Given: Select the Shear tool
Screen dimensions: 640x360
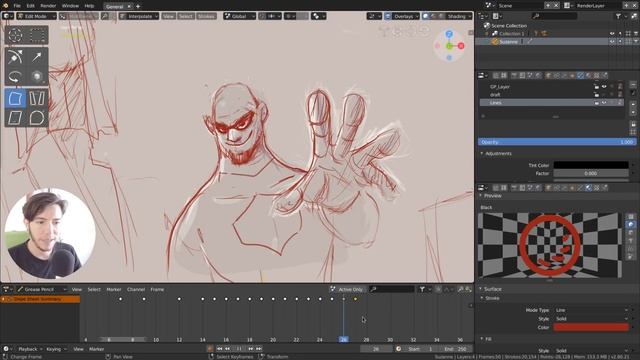Looking at the screenshot, I should click(x=15, y=118).
